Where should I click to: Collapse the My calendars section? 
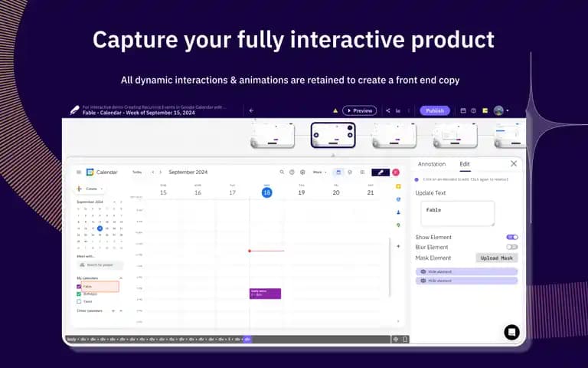(x=121, y=278)
